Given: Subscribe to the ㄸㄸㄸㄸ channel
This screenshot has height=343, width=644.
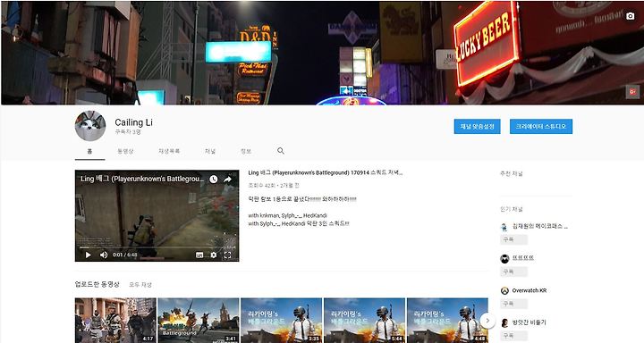Looking at the screenshot, I should [x=513, y=272].
